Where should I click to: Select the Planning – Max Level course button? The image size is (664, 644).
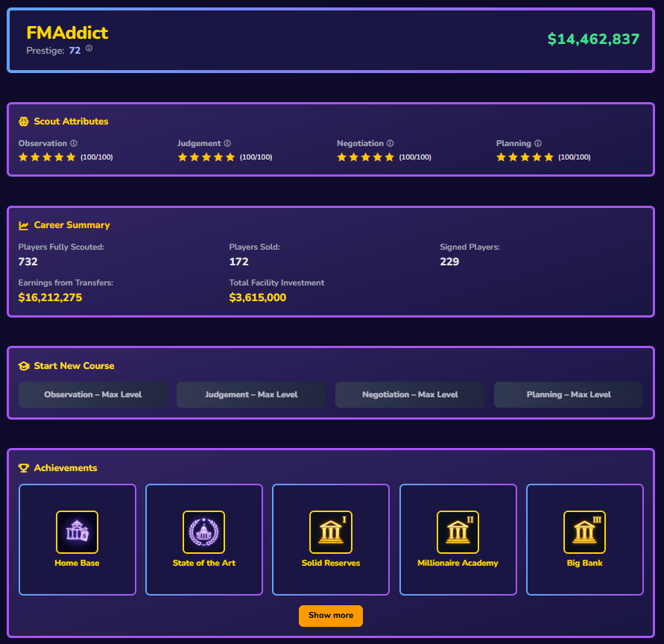(568, 394)
